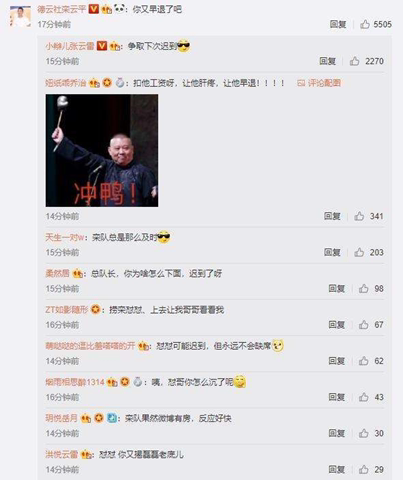The width and height of the screenshot is (403, 480).
Task: Open the username 天生一对w profile
Action: pos(65,237)
